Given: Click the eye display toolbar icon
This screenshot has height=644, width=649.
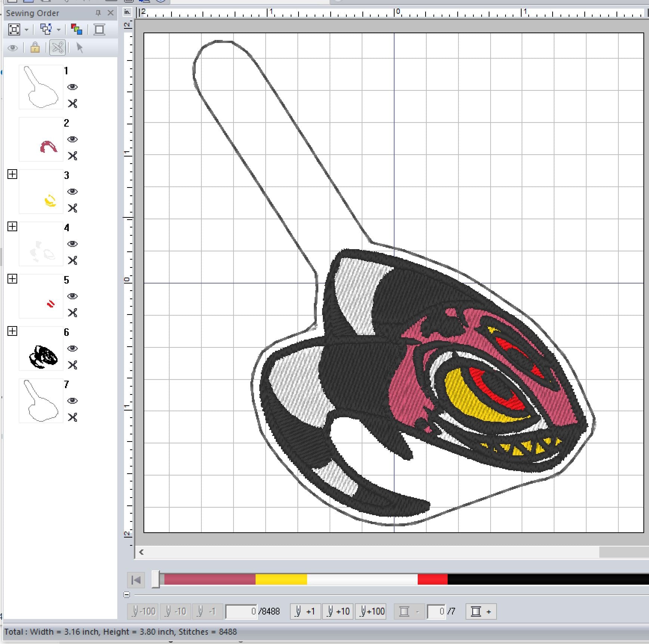Looking at the screenshot, I should 13,48.
